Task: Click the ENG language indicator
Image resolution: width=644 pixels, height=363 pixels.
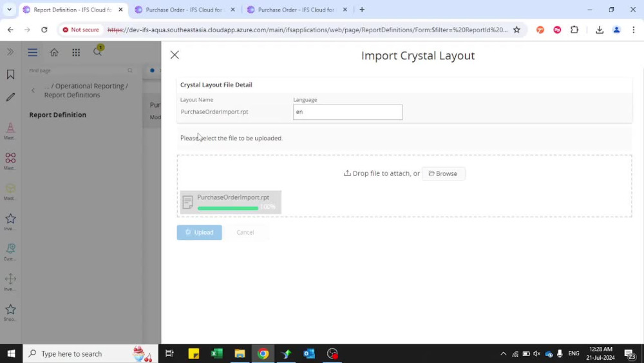Action: tap(574, 353)
